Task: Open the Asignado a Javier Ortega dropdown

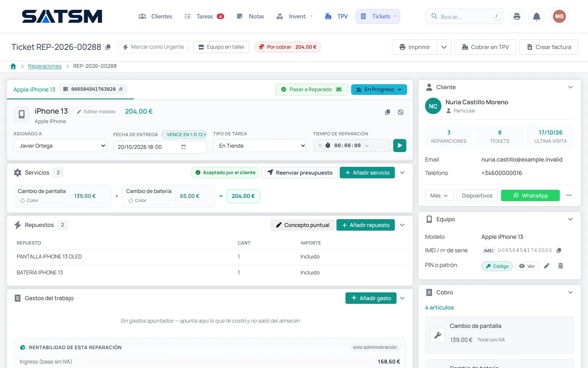Action: (x=60, y=146)
